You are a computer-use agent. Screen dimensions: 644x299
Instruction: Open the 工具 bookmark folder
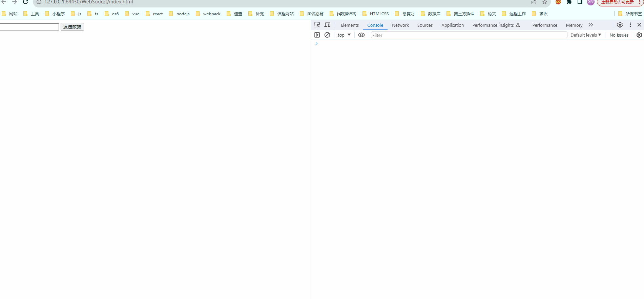tap(32, 14)
